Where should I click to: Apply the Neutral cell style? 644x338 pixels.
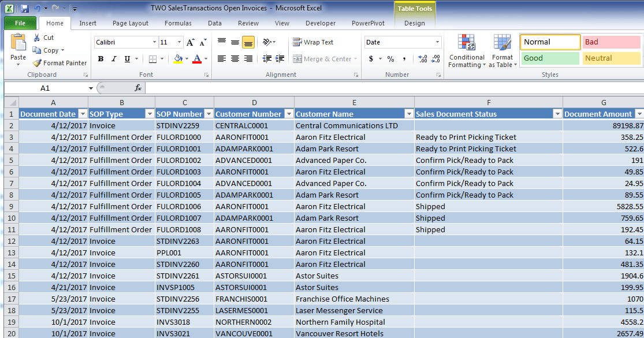(612, 58)
